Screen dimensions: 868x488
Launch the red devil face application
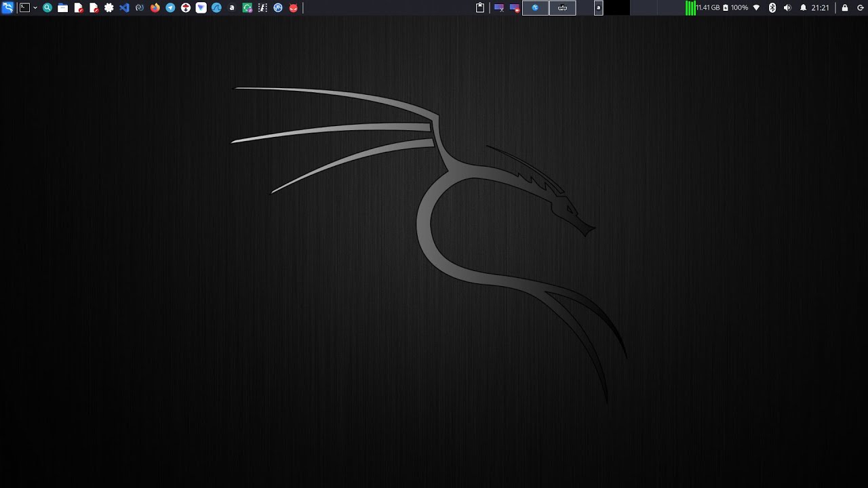point(294,7)
